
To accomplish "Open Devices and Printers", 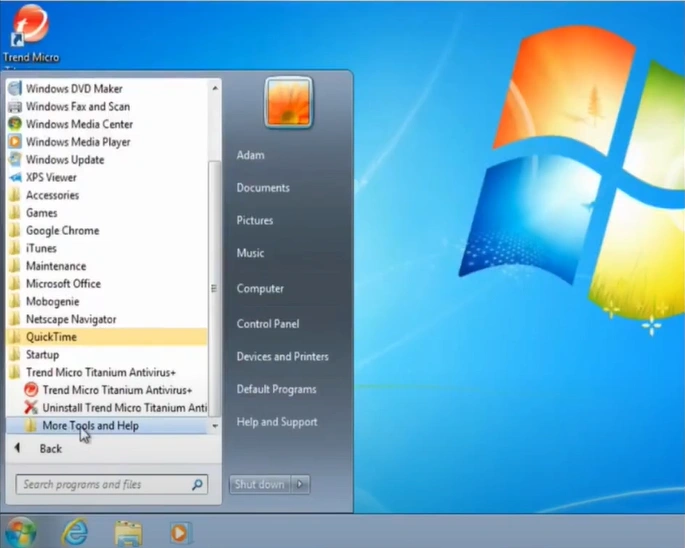I will click(283, 357).
